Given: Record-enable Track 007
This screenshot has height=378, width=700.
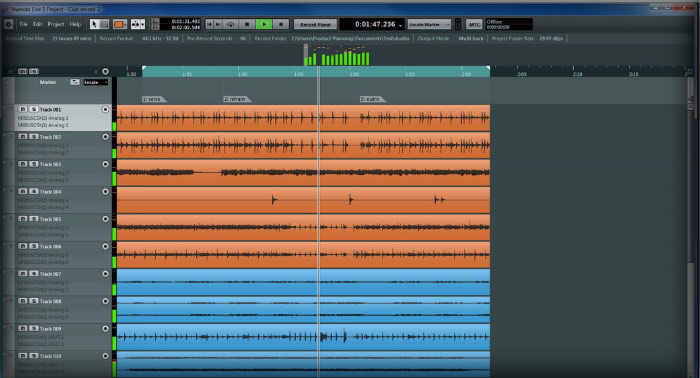Looking at the screenshot, I should click(x=105, y=274).
